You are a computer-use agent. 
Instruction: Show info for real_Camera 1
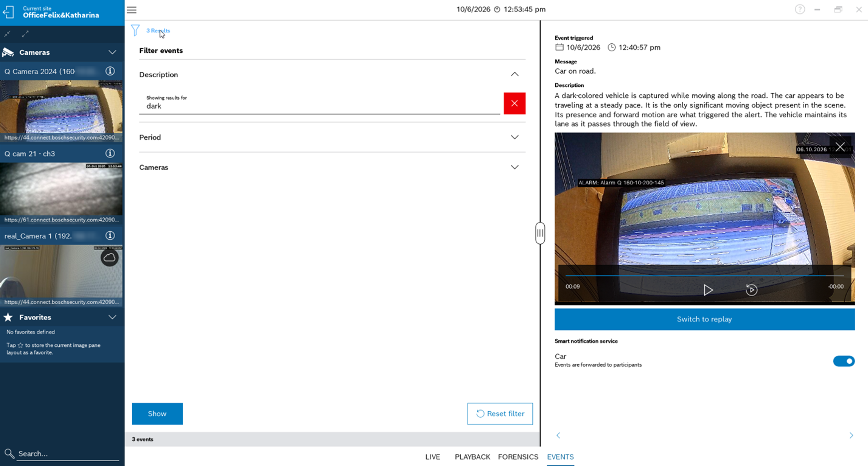110,236
